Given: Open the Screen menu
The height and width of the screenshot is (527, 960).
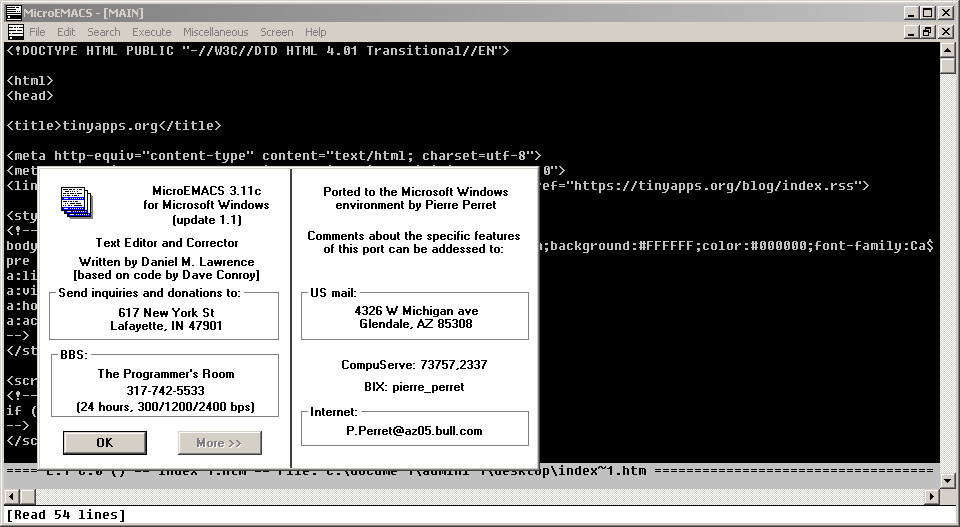Looking at the screenshot, I should (x=277, y=32).
